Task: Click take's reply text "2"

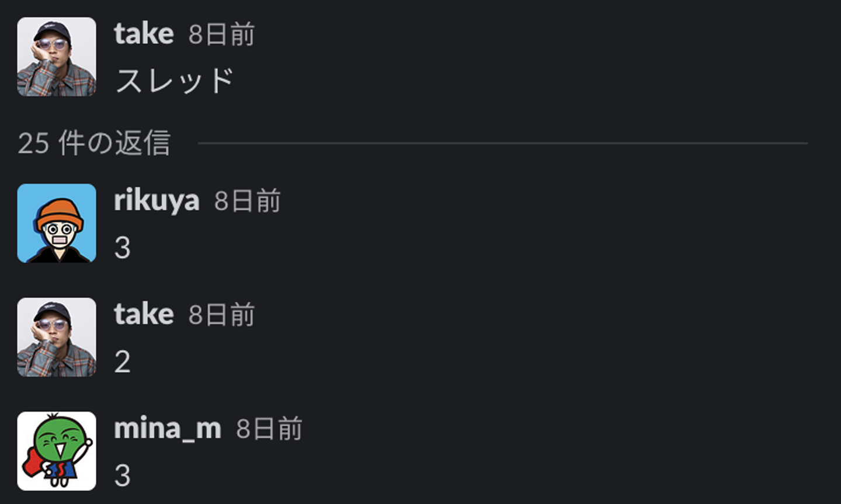Action: coord(123,362)
